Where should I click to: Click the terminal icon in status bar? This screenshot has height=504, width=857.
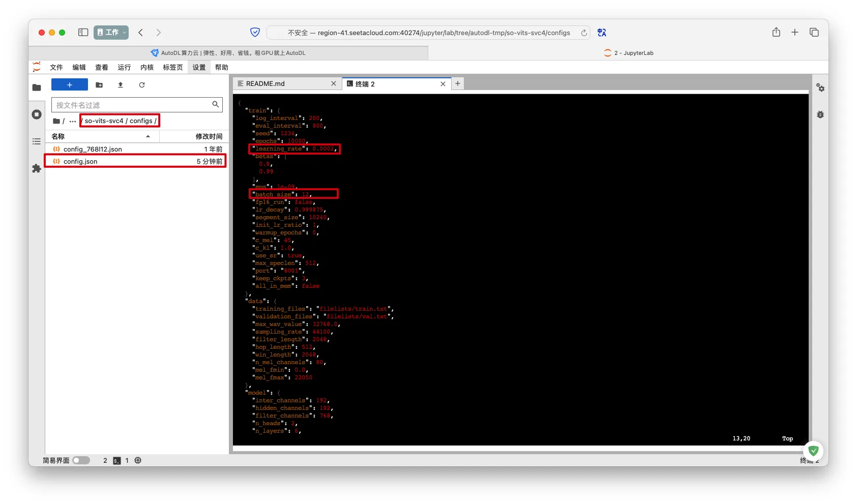tap(117, 461)
